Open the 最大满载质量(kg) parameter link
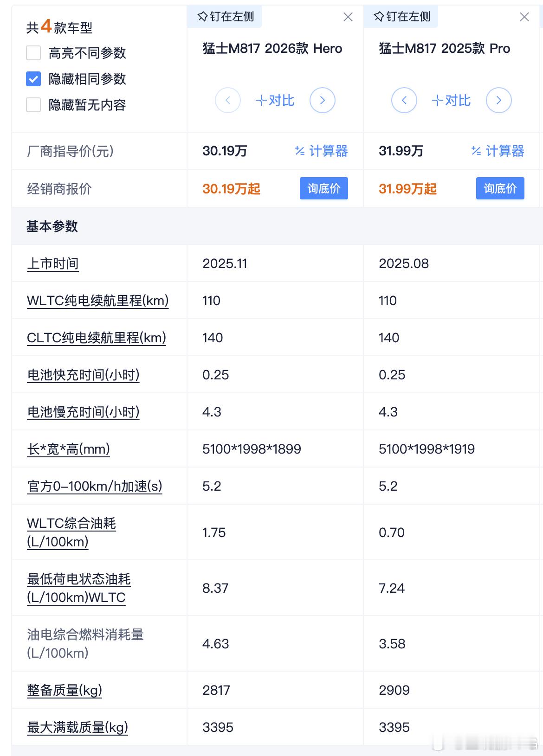Image resolution: width=543 pixels, height=756 pixels. [78, 727]
